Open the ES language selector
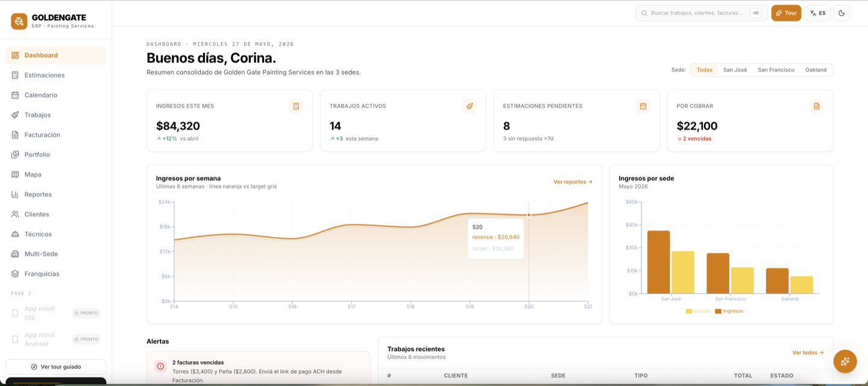This screenshot has width=868, height=386. click(817, 13)
